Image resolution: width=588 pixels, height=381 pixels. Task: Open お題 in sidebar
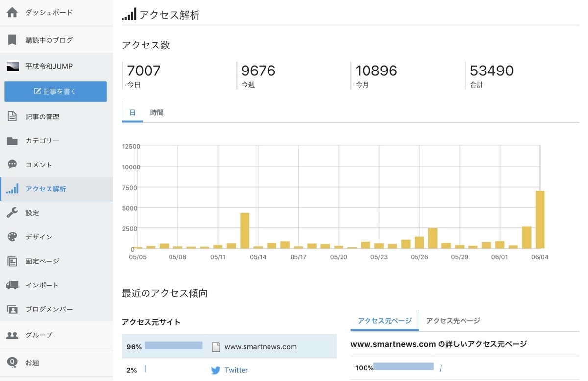tap(32, 363)
